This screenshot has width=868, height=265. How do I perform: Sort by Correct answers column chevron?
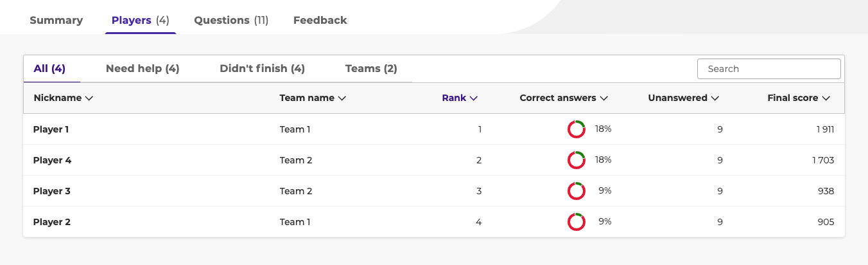pos(603,98)
